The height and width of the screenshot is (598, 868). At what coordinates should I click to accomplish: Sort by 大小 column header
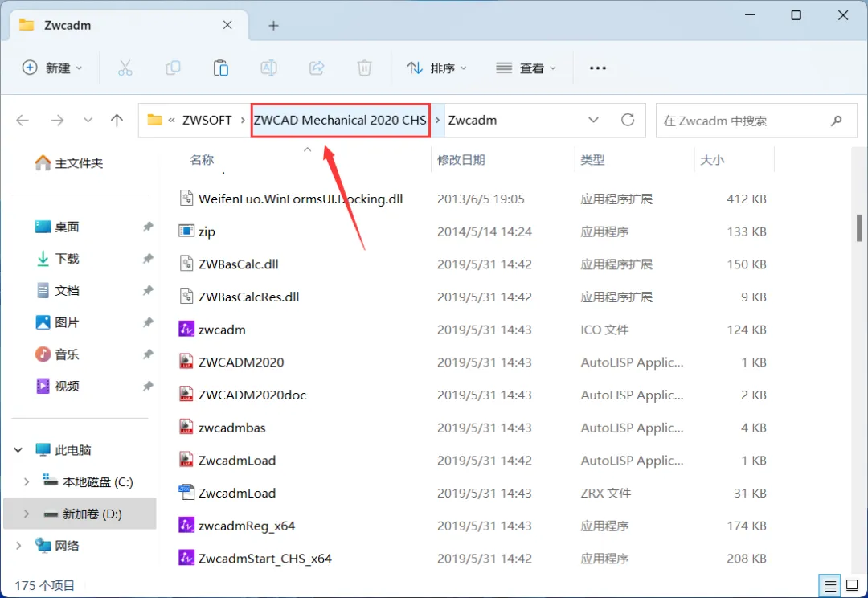pyautogui.click(x=712, y=160)
